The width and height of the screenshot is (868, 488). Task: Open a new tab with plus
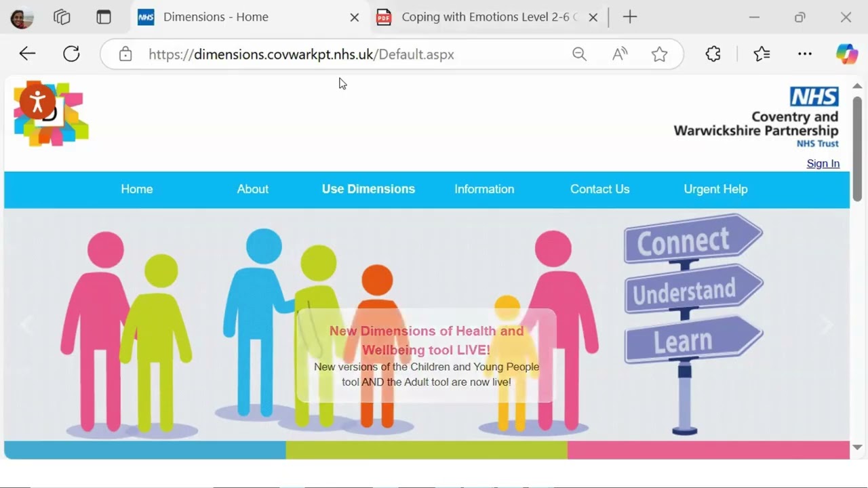630,17
